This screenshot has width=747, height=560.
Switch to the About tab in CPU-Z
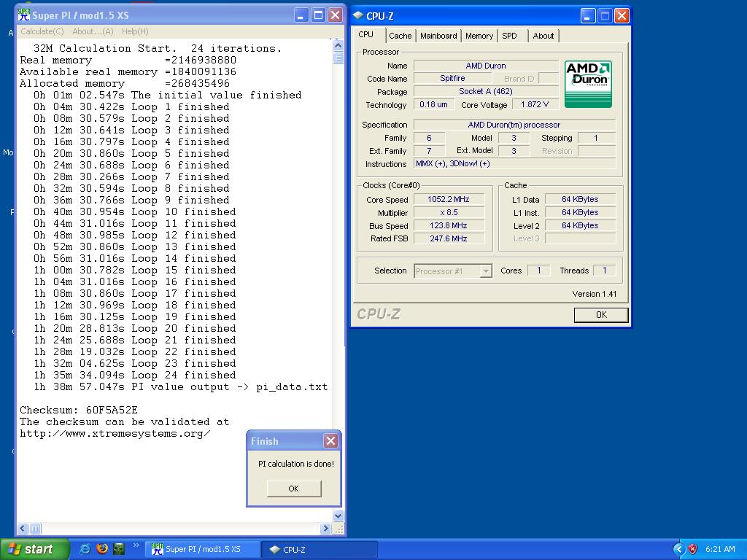[543, 36]
